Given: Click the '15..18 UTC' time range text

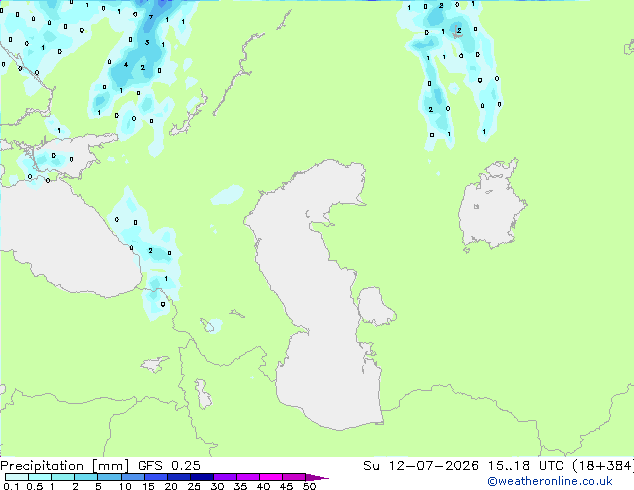Looking at the screenshot, I should 525,465.
